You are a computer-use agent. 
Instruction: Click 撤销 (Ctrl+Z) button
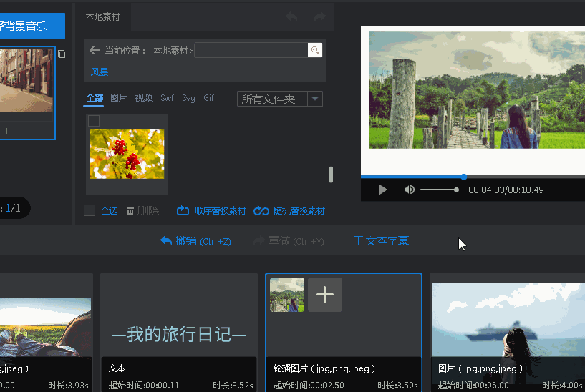click(195, 241)
